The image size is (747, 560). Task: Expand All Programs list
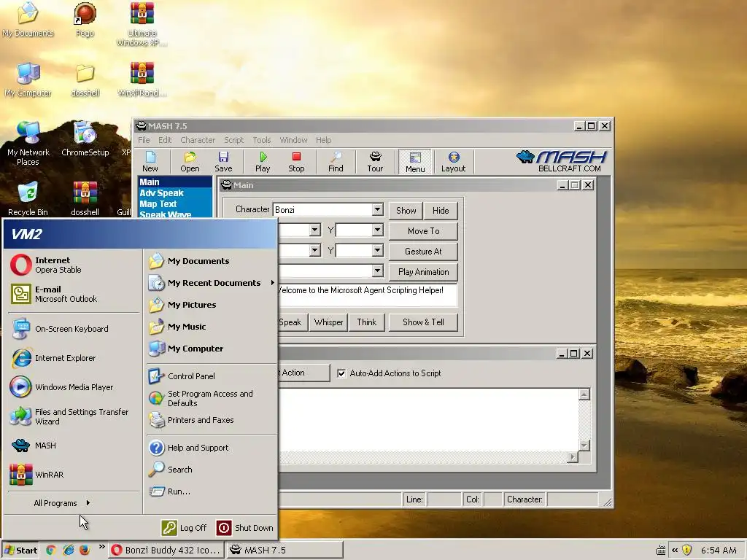tap(62, 503)
